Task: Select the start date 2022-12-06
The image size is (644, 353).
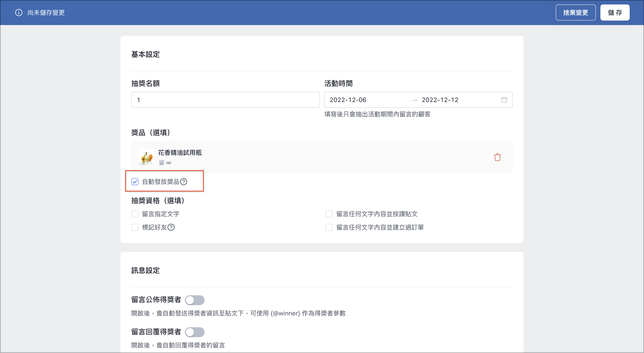Action: [x=348, y=100]
